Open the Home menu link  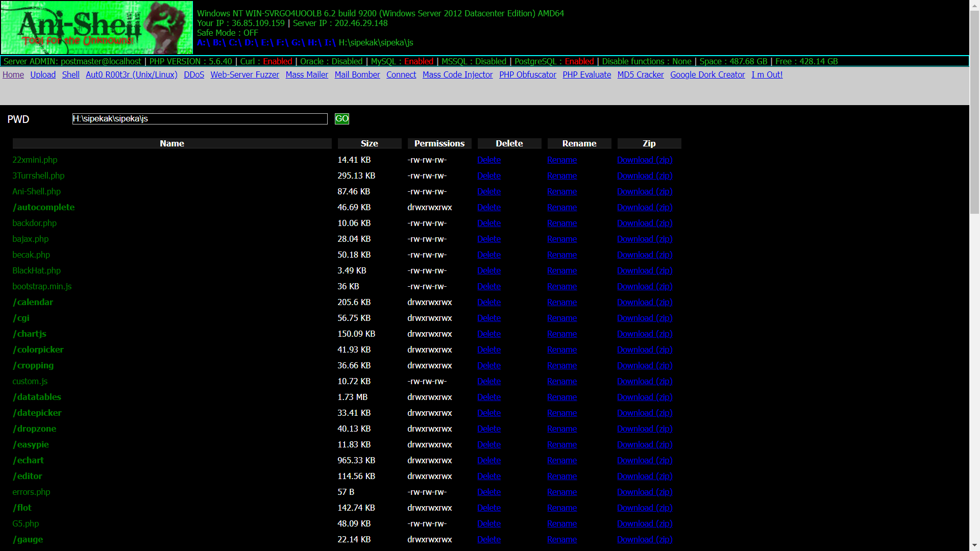(13, 74)
